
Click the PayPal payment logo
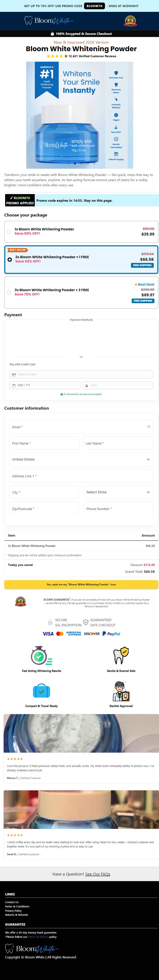pos(111,634)
